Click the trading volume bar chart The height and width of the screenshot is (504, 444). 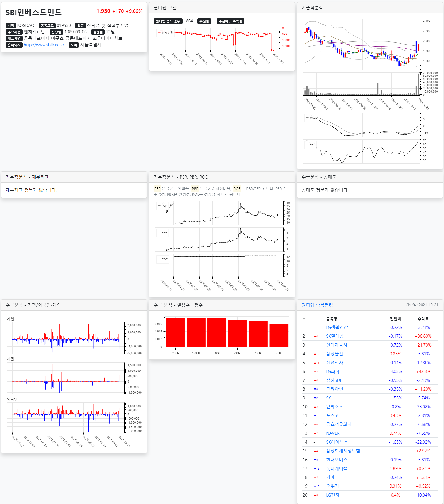[361, 84]
